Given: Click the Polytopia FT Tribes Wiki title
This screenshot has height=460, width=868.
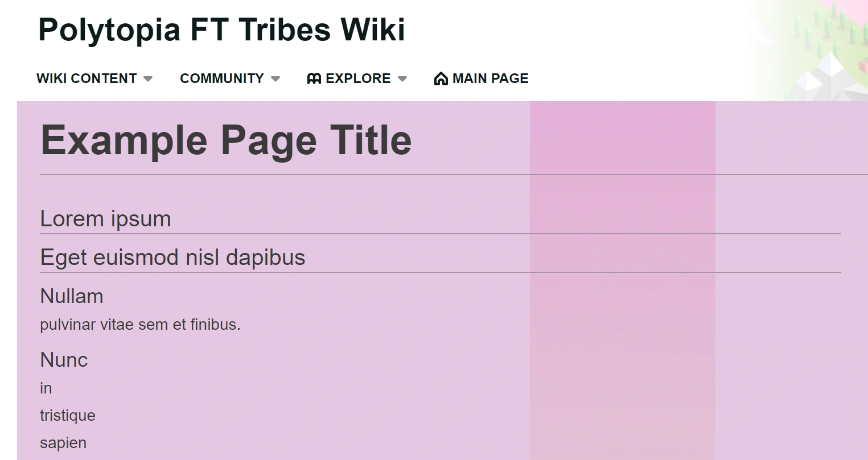Looking at the screenshot, I should [x=221, y=30].
